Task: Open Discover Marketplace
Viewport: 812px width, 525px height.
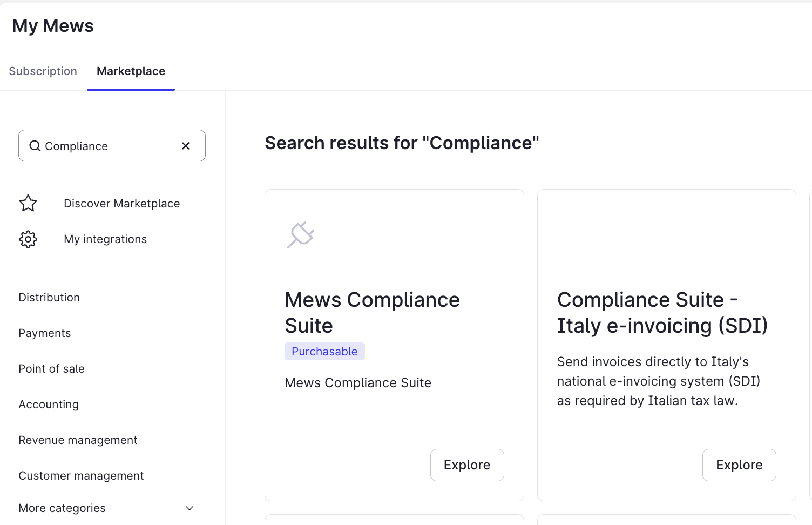Action: point(121,204)
